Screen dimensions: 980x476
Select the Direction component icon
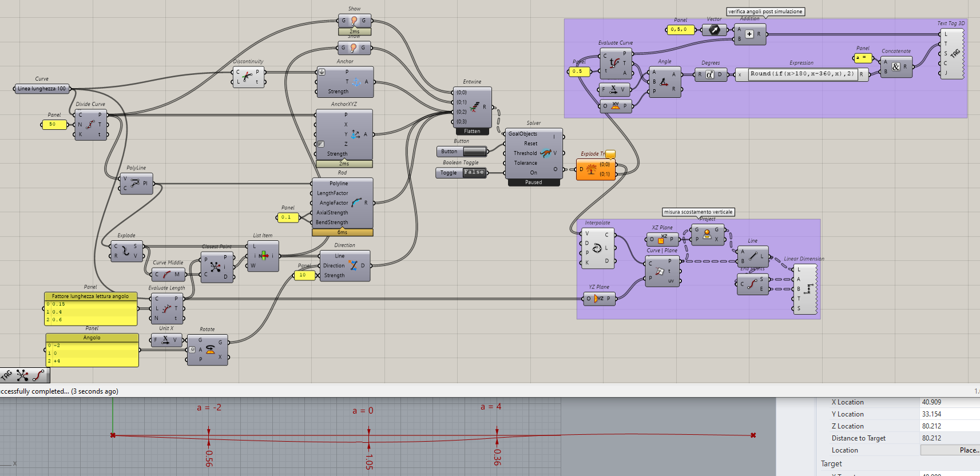coord(353,265)
